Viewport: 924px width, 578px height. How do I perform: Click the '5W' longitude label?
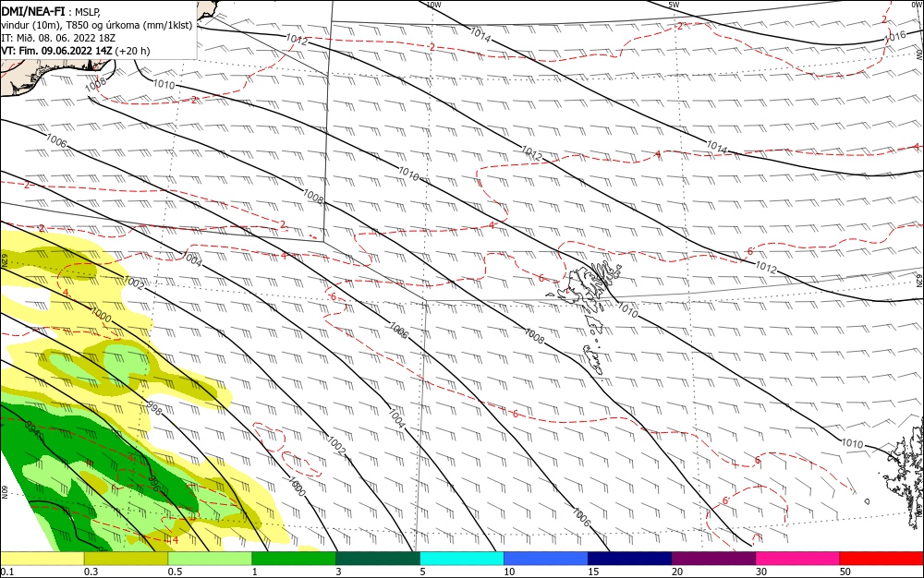point(674,5)
